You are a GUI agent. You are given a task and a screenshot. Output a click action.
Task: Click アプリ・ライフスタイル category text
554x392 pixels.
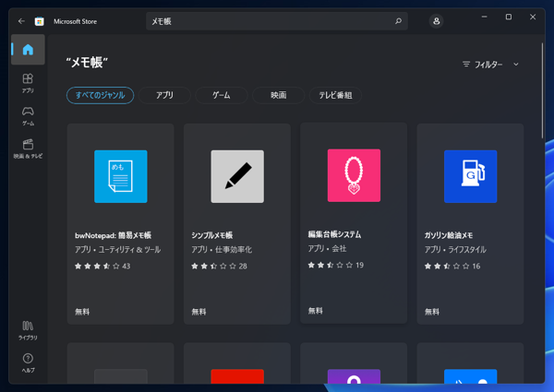click(455, 249)
